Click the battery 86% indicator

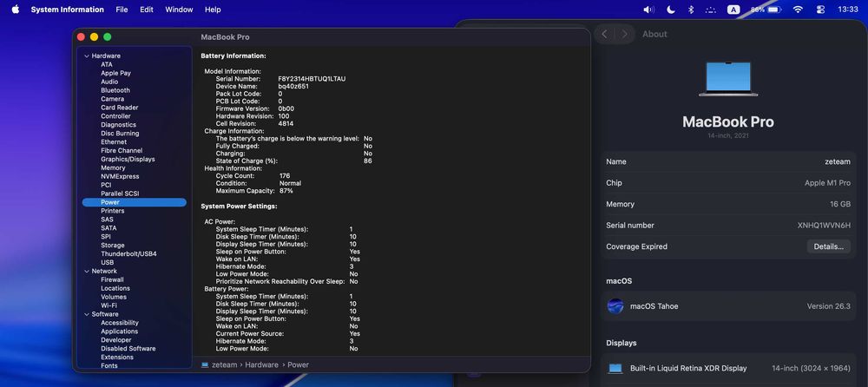(x=766, y=10)
